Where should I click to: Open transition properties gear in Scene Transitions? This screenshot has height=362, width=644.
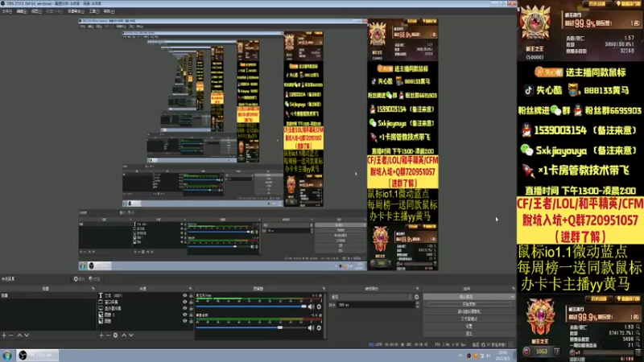416,297
